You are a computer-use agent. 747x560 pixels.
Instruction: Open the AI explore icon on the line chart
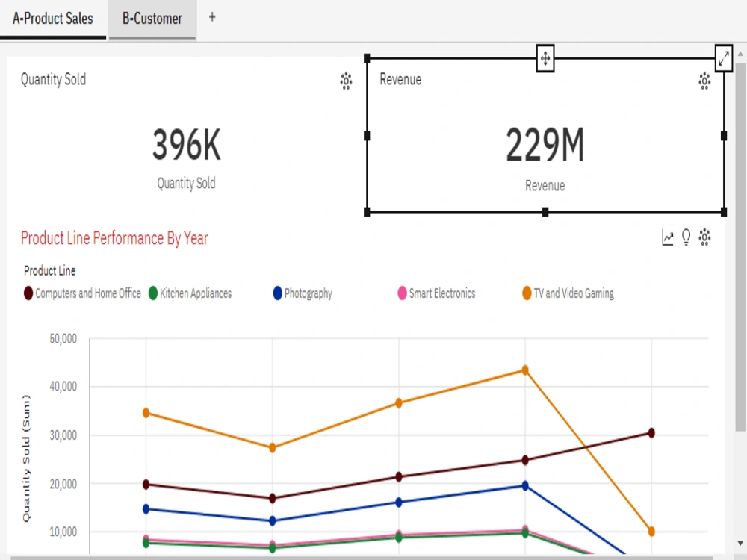(704, 236)
